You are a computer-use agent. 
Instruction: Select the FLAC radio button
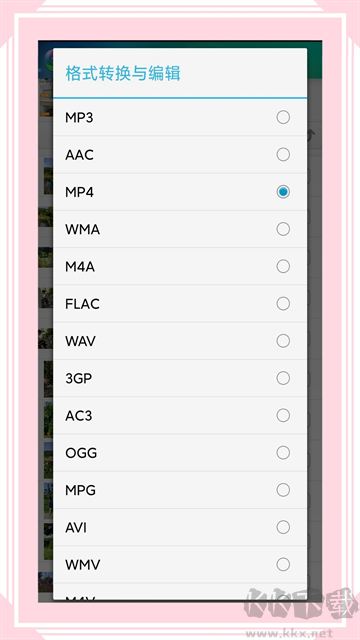(x=283, y=304)
